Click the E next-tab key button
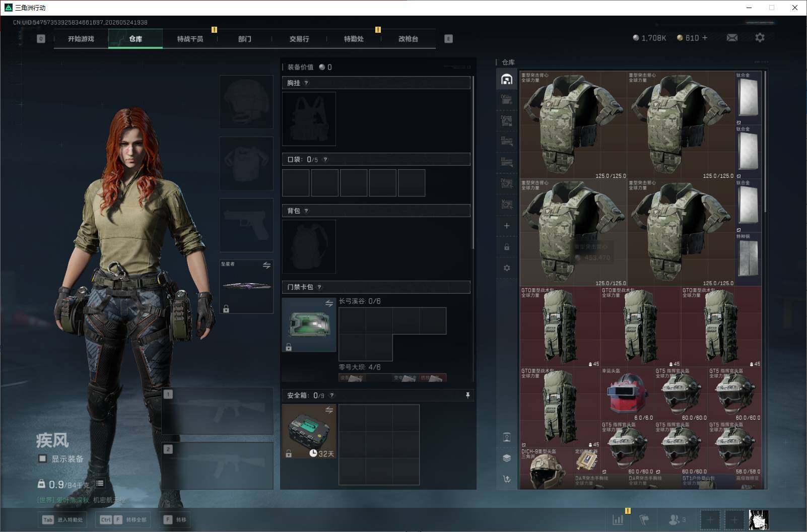The image size is (807, 532). (448, 39)
